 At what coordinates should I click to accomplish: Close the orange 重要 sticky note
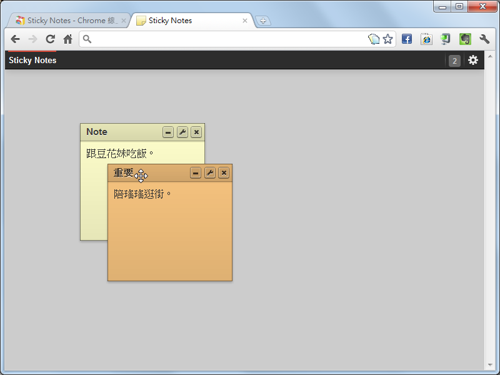[224, 173]
